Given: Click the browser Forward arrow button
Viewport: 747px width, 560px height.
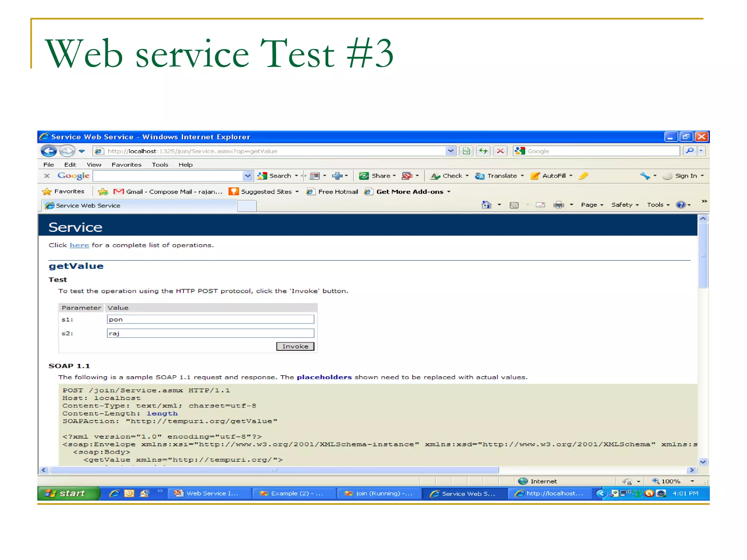Looking at the screenshot, I should pyautogui.click(x=67, y=151).
